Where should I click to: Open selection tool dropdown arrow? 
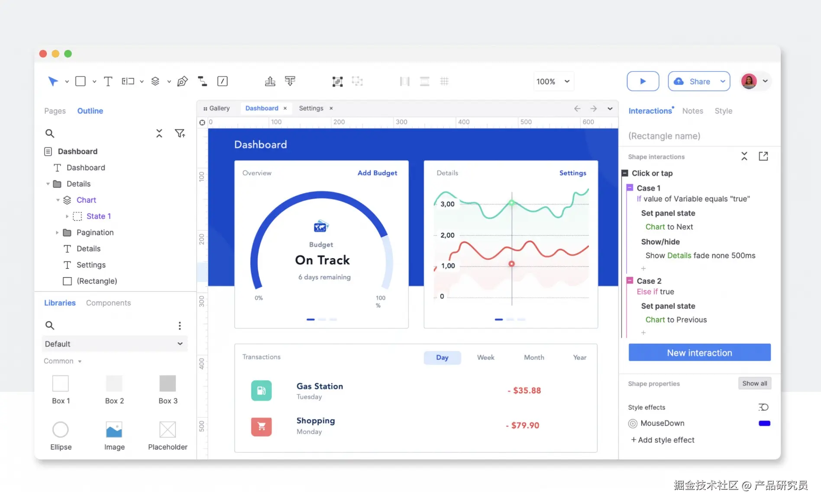[x=67, y=81]
